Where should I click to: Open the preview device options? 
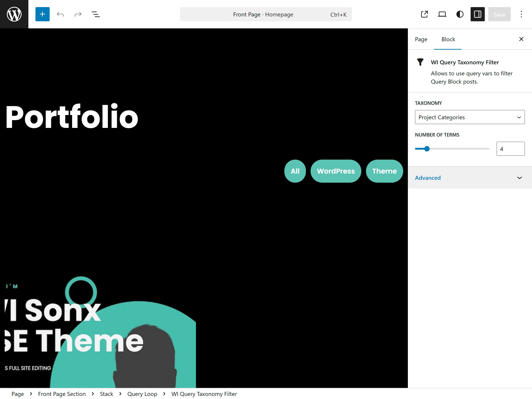442,14
